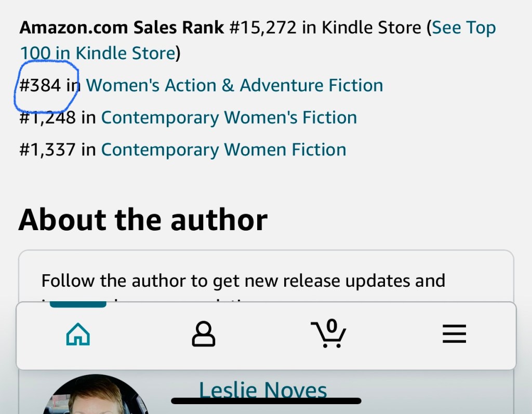Tap the Home icon in bottom navigation

[x=78, y=334]
